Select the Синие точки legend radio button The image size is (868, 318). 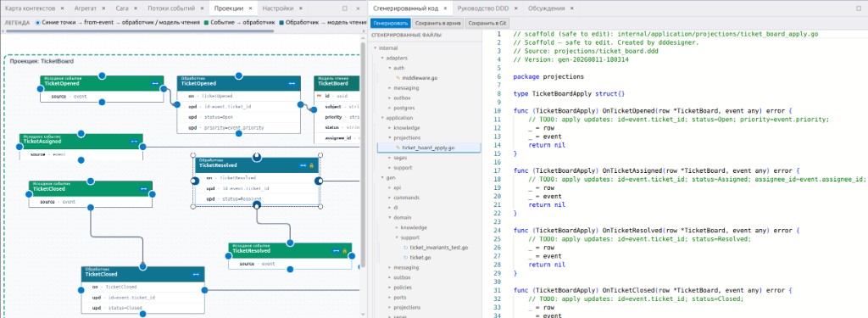(37, 23)
